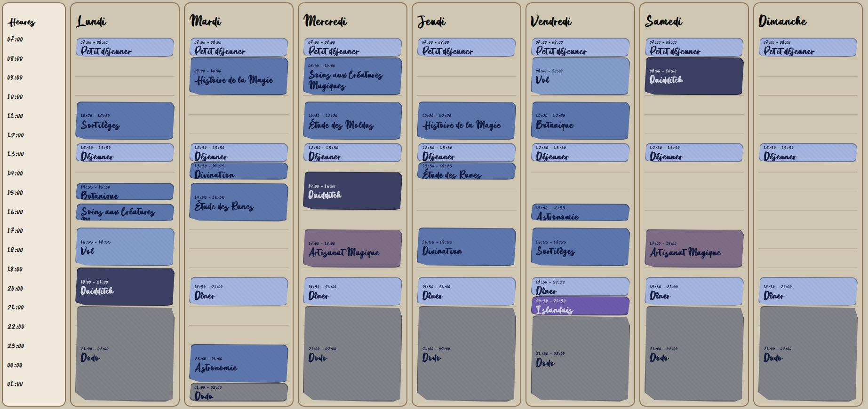Open Mercredi's Étude des Moldus class
868x409 pixels.
coord(352,121)
